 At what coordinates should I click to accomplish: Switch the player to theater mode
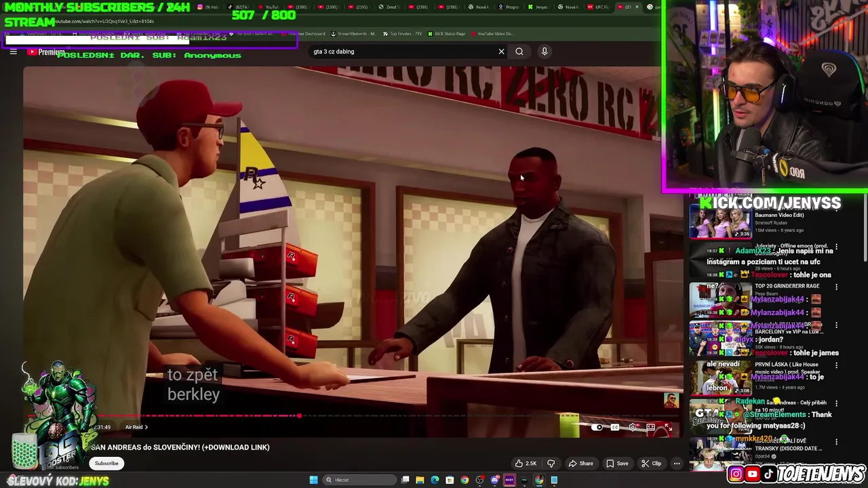coord(650,427)
